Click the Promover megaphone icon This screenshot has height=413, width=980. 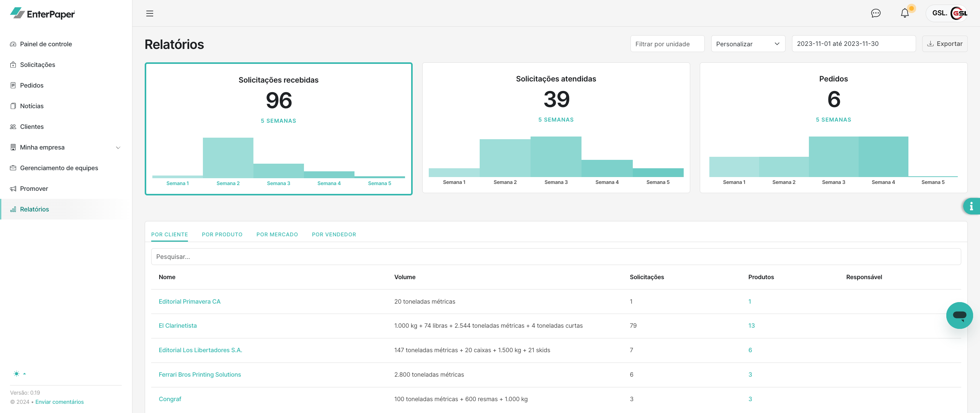click(x=13, y=189)
